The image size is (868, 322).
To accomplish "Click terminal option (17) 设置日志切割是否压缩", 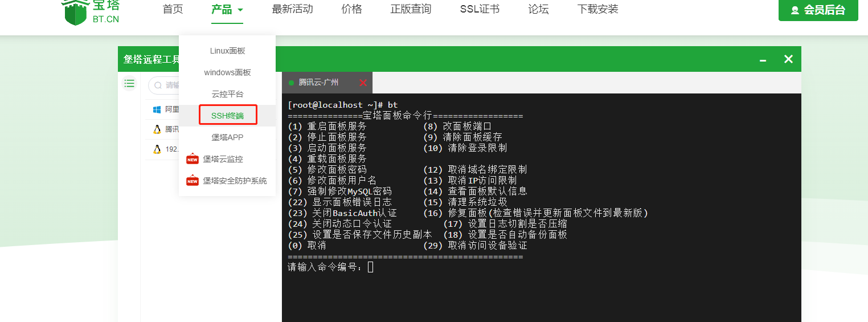I will click(x=505, y=224).
